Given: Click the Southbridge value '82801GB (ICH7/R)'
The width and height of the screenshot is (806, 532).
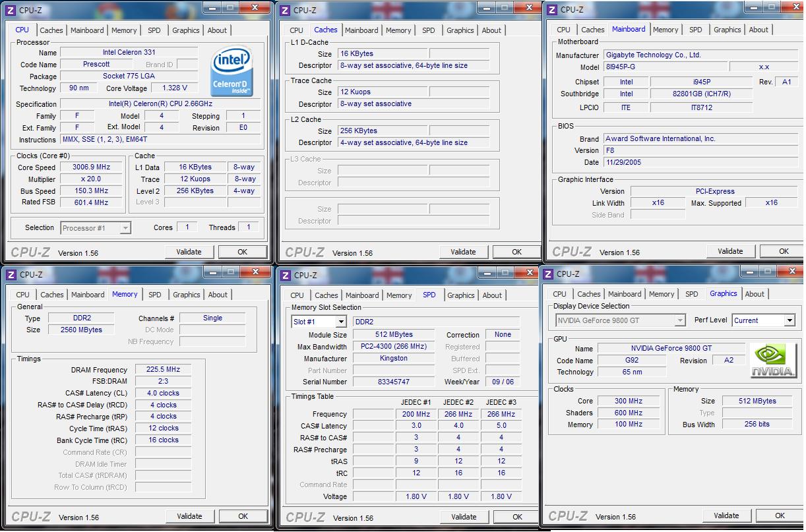Looking at the screenshot, I should tap(702, 94).
